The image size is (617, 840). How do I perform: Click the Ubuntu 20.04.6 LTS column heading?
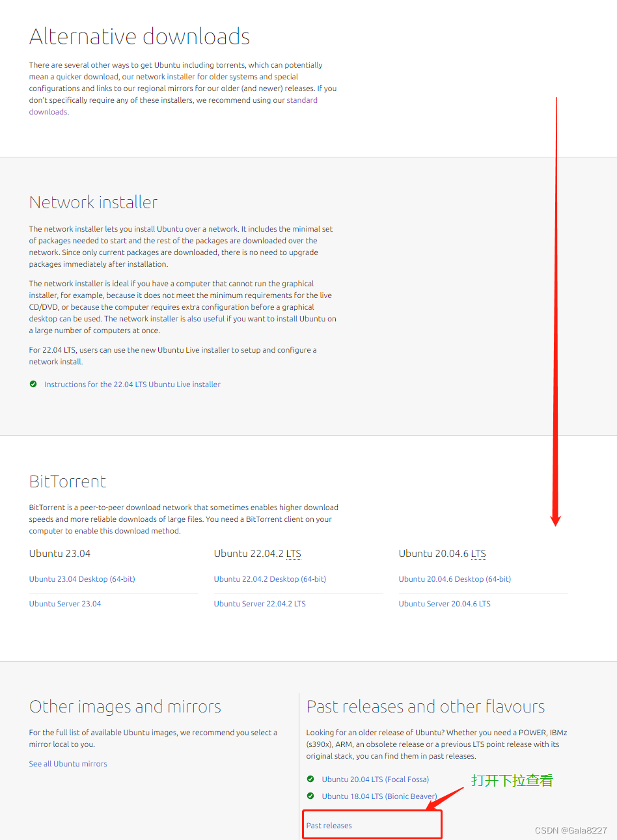tap(443, 554)
